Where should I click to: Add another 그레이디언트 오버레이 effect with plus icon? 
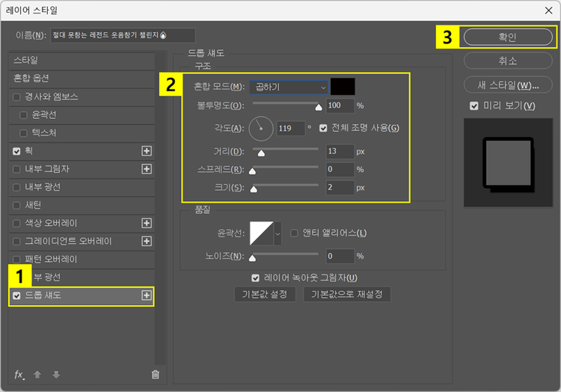[x=147, y=241]
